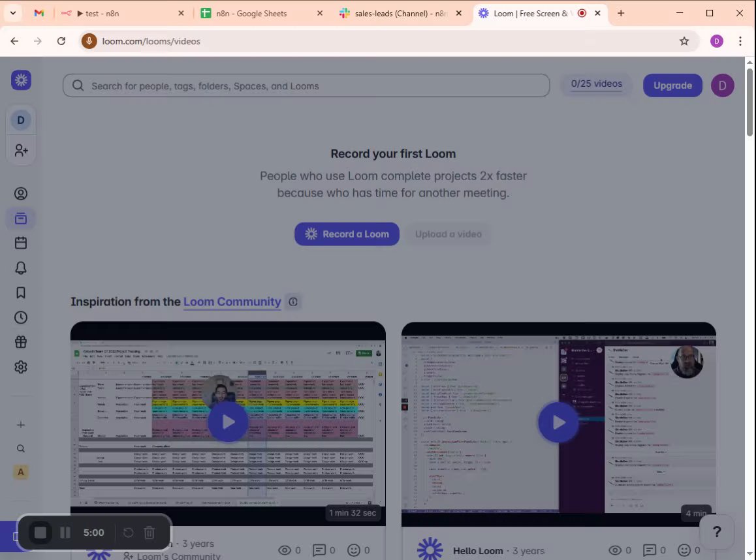Image resolution: width=756 pixels, height=560 pixels.
Task: Open the Hello Loom video title
Action: pyautogui.click(x=478, y=551)
